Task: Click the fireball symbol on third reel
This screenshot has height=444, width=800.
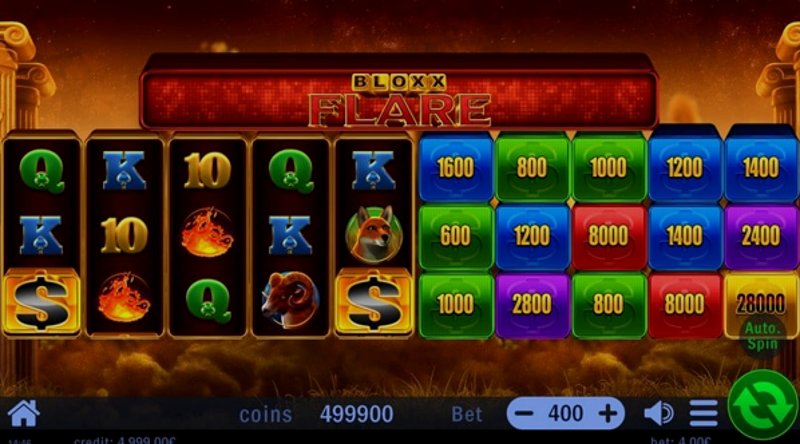Action: (x=207, y=233)
